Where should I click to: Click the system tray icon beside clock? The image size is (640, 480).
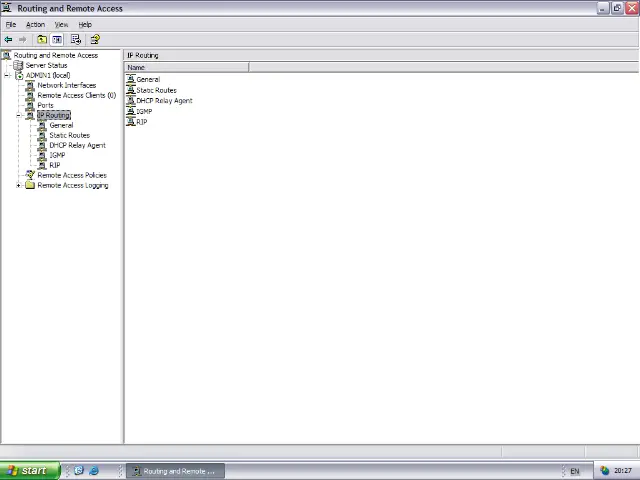tap(604, 471)
